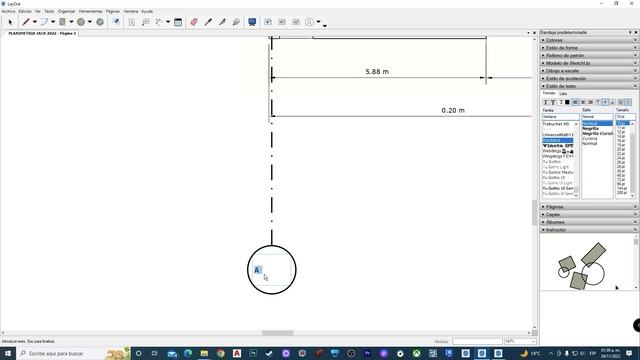Expand the Relleno de patrón panel

click(x=589, y=56)
